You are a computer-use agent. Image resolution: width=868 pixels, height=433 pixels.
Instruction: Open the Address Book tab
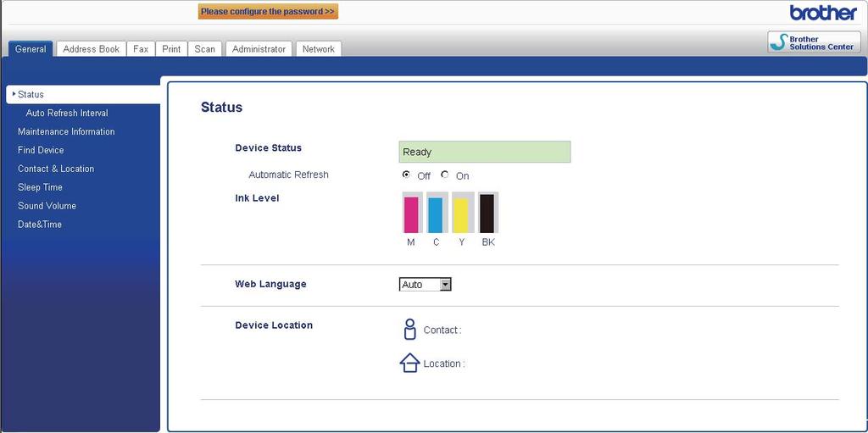(92, 49)
